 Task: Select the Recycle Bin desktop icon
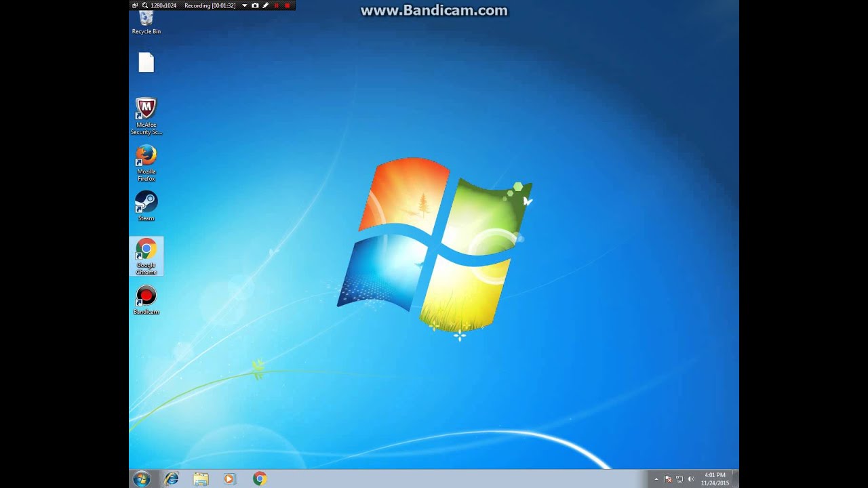coord(146,22)
